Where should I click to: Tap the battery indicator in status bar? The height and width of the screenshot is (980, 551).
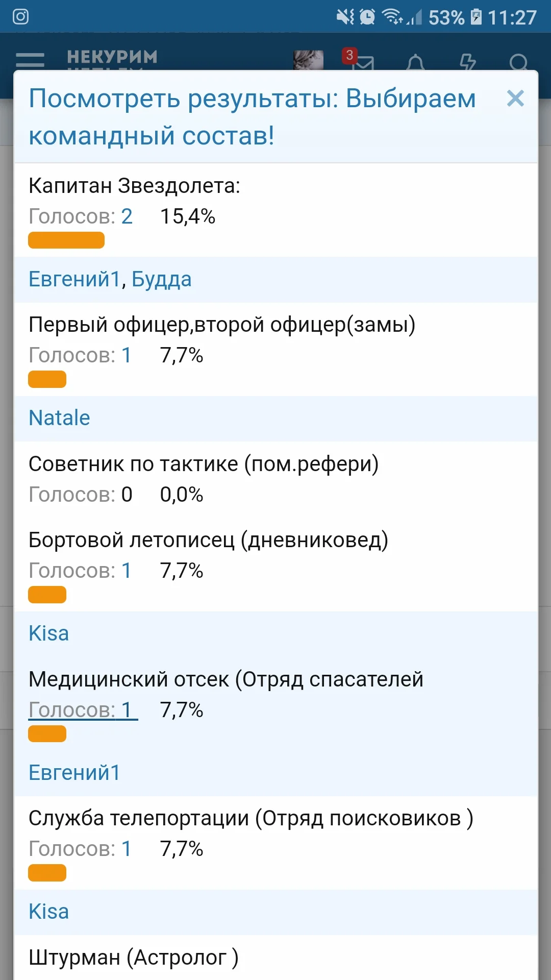pos(475,17)
